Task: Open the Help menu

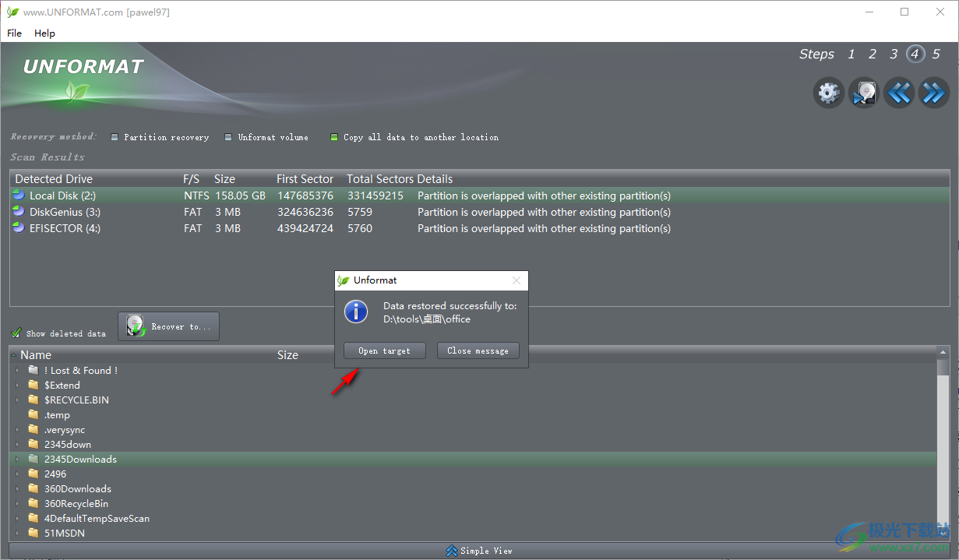Action: (44, 33)
